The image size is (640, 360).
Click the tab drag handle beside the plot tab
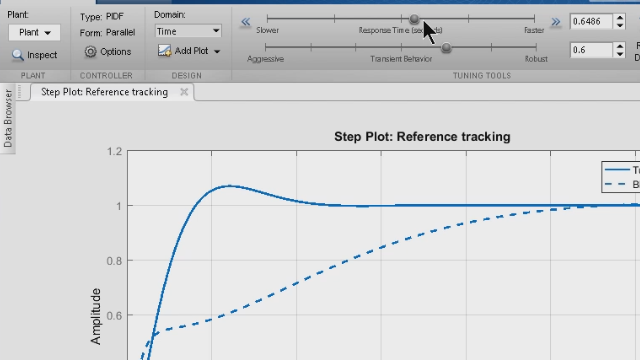coord(20,92)
